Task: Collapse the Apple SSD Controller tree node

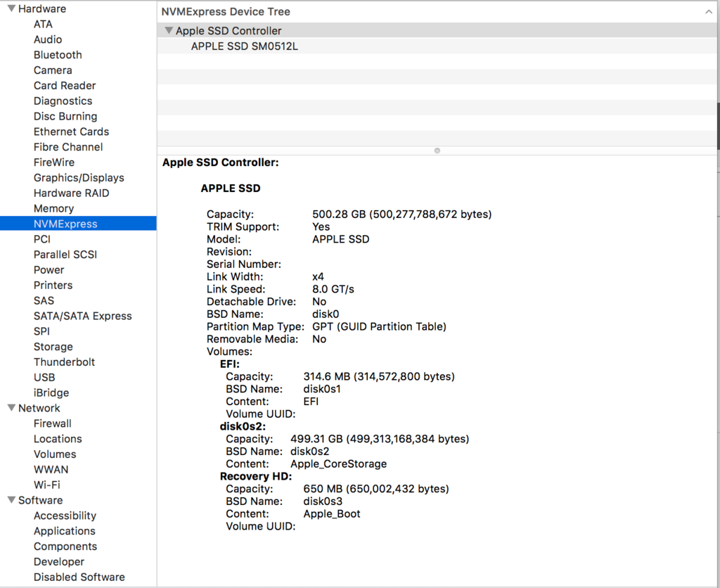Action: [x=168, y=31]
